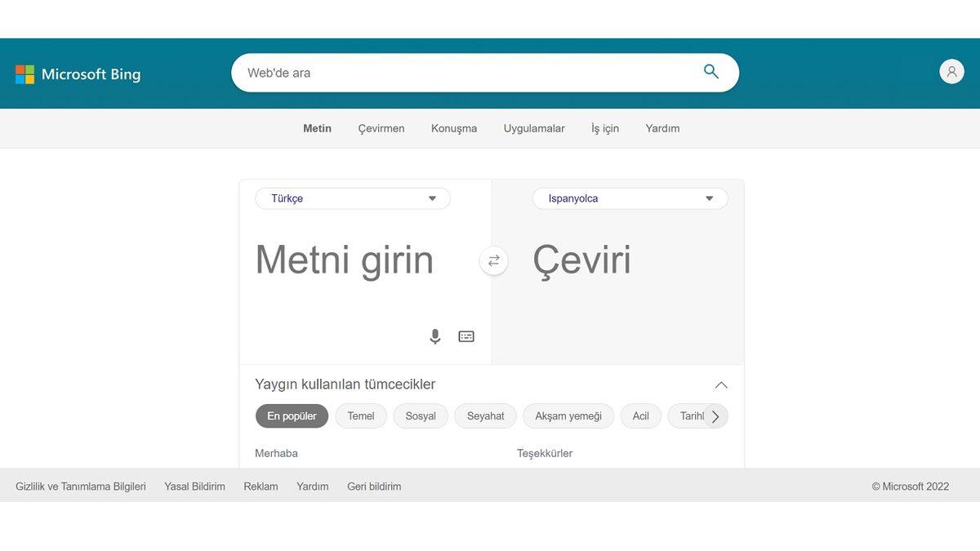Click the 'Gizlilik ve Tanımlama Bilgileri' link

coord(80,486)
